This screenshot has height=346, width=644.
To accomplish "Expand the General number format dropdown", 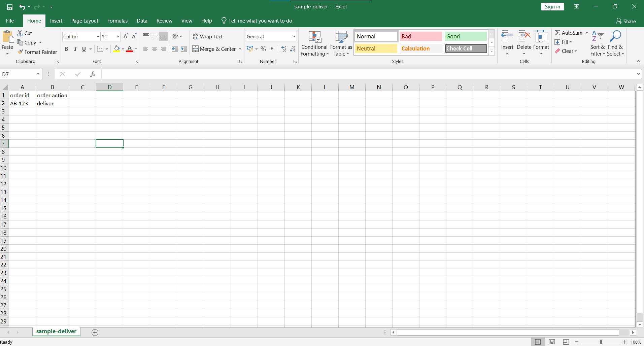I will (294, 37).
